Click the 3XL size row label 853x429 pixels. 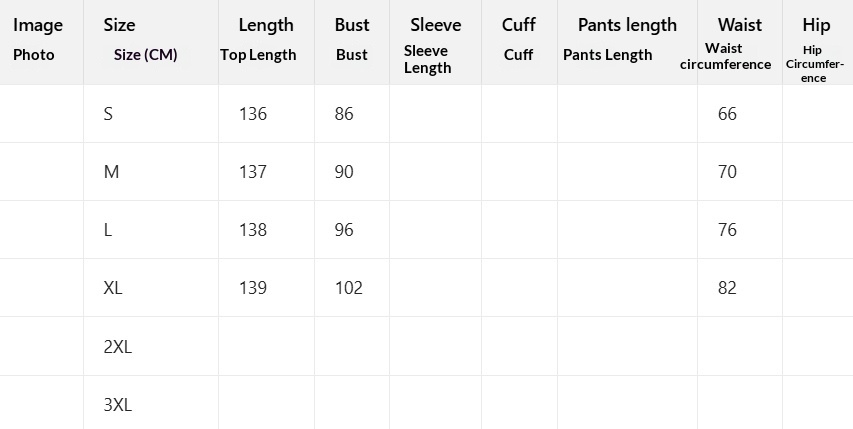click(x=117, y=405)
